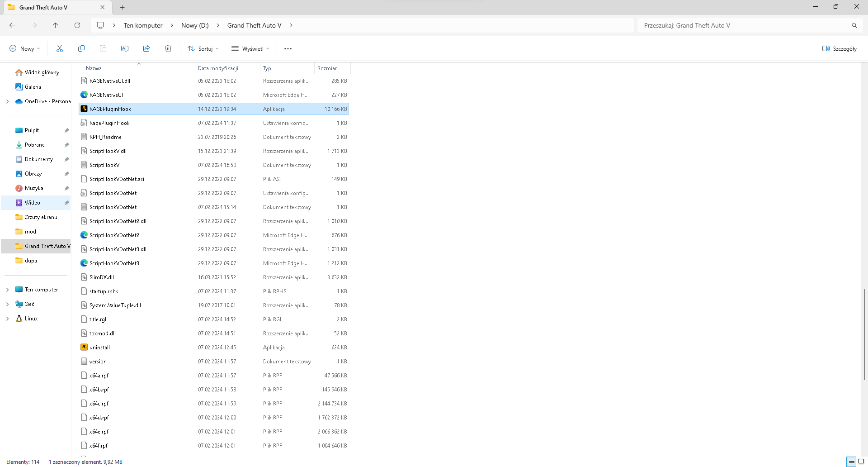The width and height of the screenshot is (868, 467).
Task: Switch to details list view in status bar
Action: coord(852,462)
